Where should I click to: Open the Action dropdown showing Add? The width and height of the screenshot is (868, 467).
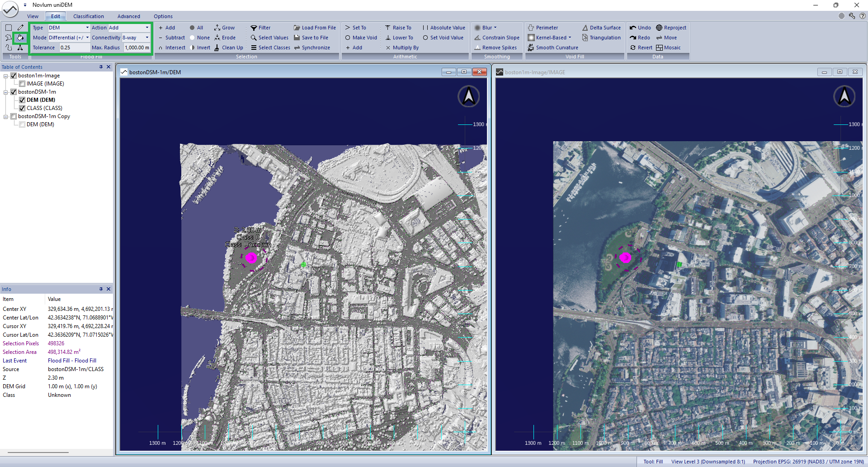(x=129, y=28)
